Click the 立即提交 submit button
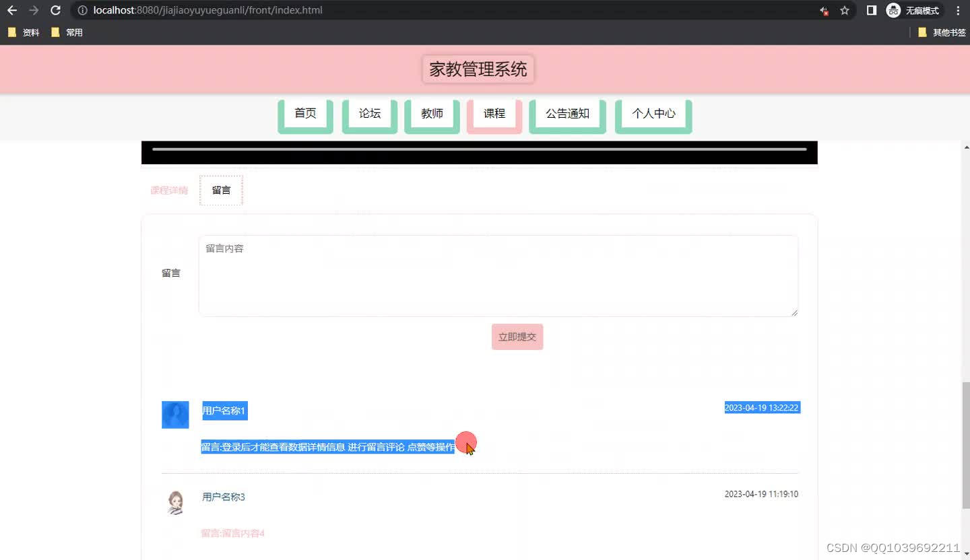This screenshot has height=560, width=970. [x=517, y=337]
